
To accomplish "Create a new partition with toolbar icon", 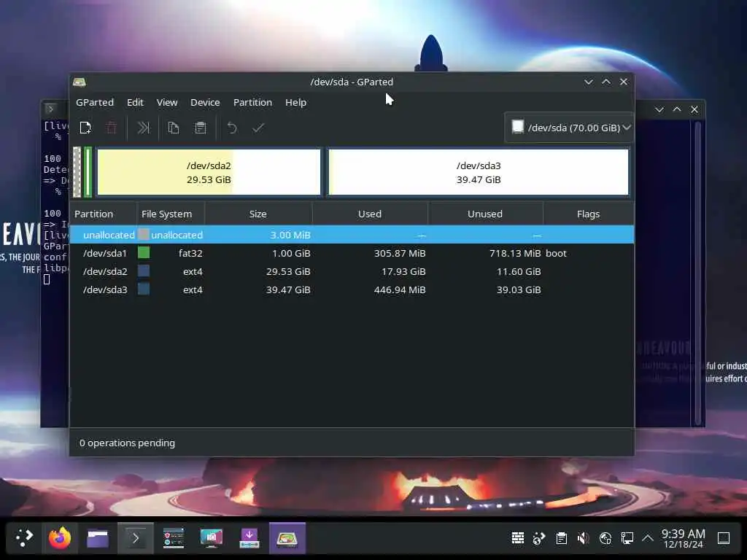I will (x=85, y=128).
